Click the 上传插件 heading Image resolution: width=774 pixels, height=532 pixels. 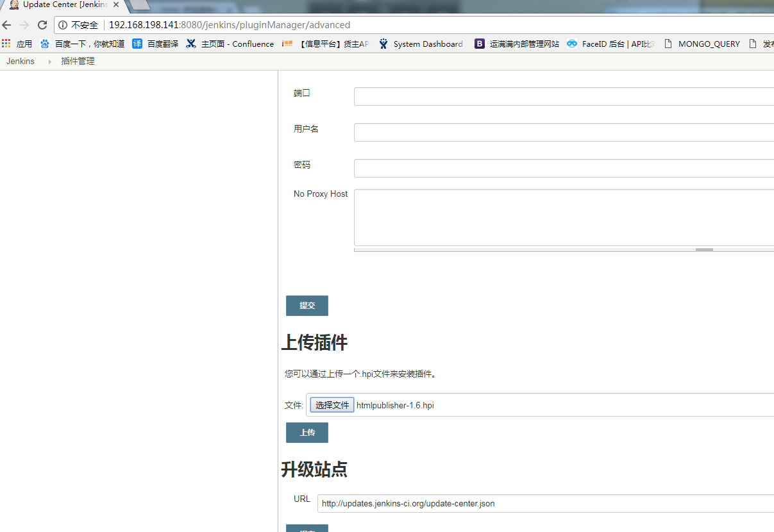point(314,342)
